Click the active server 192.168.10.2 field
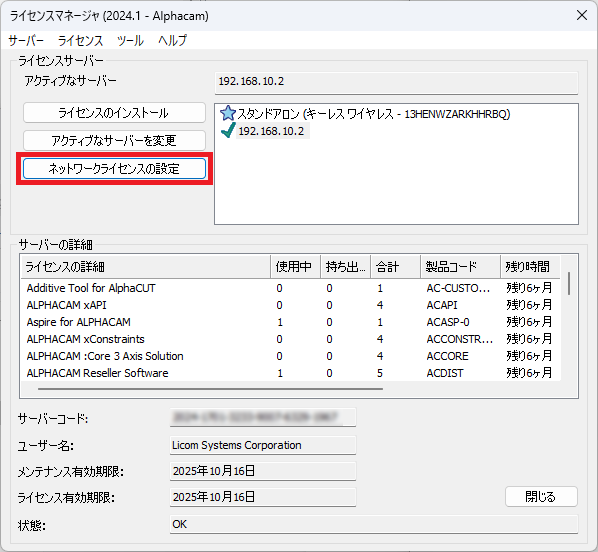The height and width of the screenshot is (552, 598). (x=396, y=82)
